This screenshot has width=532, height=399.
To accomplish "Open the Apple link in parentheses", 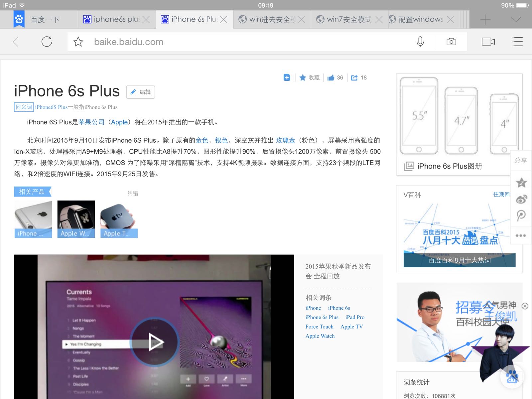I will [119, 122].
